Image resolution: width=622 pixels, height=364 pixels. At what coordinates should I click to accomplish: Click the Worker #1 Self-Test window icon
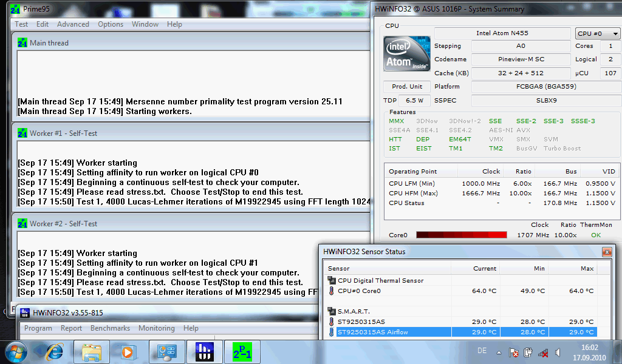coord(22,133)
